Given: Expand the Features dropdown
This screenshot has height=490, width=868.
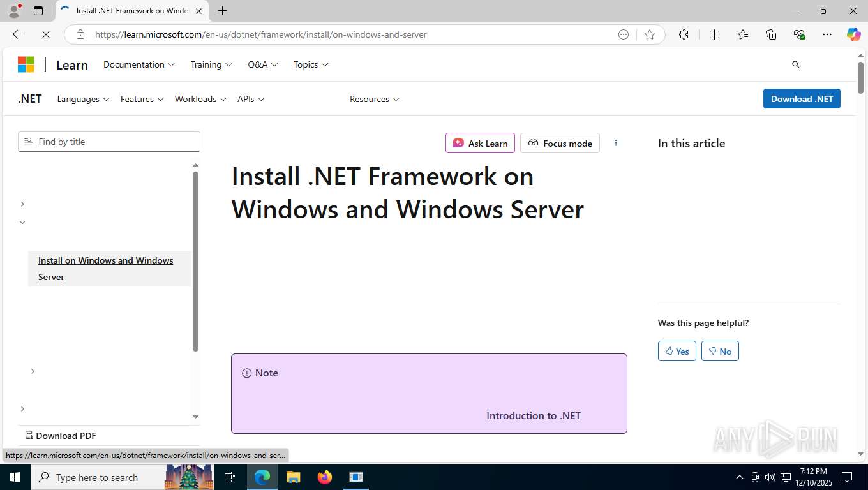Looking at the screenshot, I should click(142, 99).
